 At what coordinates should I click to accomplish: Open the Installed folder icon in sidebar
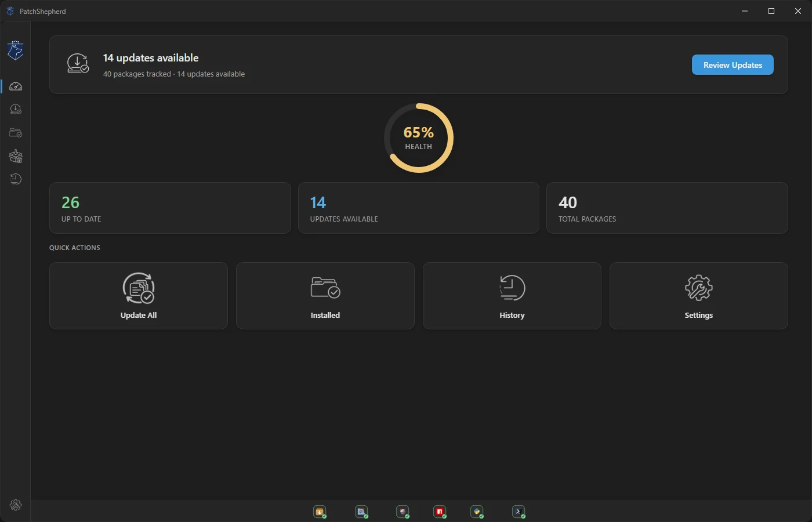pos(16,133)
